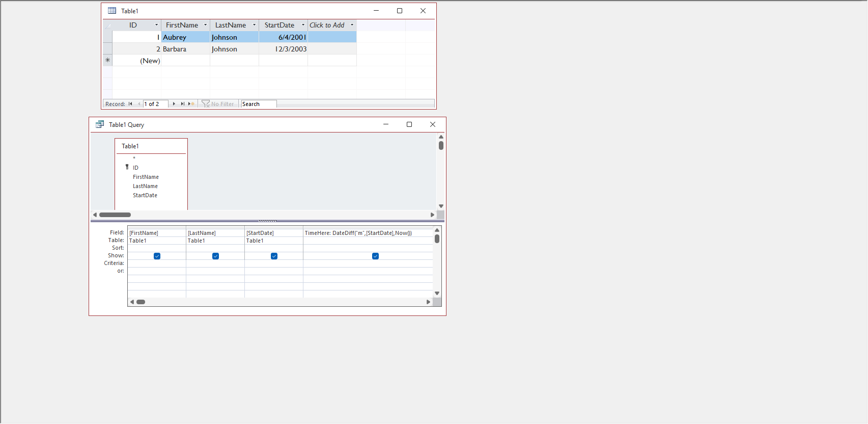Go to first record in navigation bar
Screen dimensions: 868x424
pos(130,104)
